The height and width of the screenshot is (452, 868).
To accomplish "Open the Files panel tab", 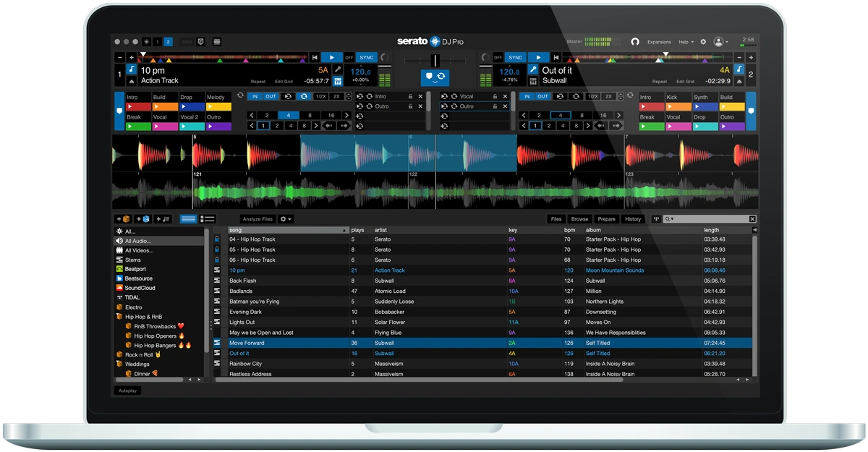I will [x=556, y=219].
